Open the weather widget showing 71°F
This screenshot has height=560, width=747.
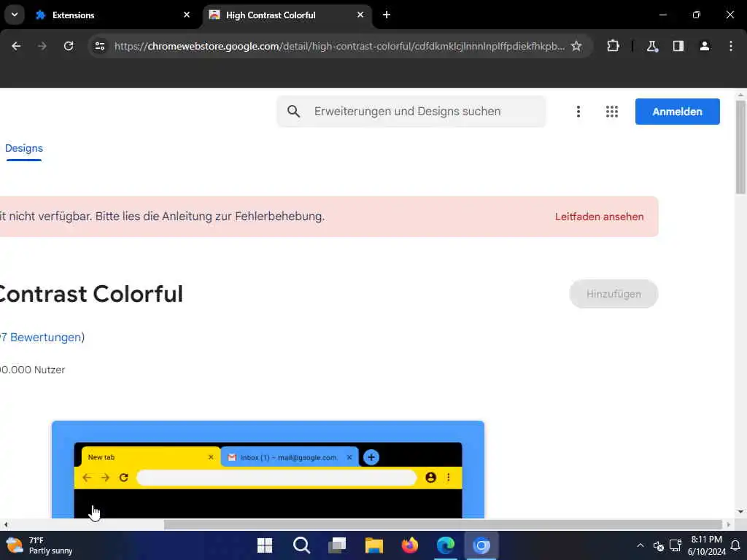[x=40, y=545]
